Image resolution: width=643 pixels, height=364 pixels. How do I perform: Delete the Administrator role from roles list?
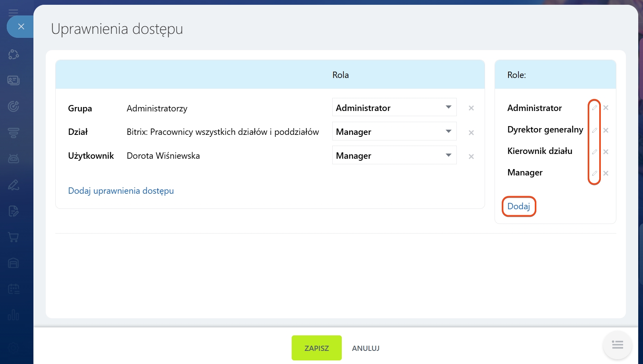(606, 108)
